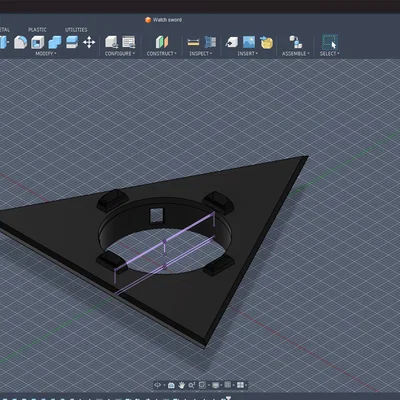Click the Zoom Window/Fit icon
This screenshot has width=400, height=400.
202,385
